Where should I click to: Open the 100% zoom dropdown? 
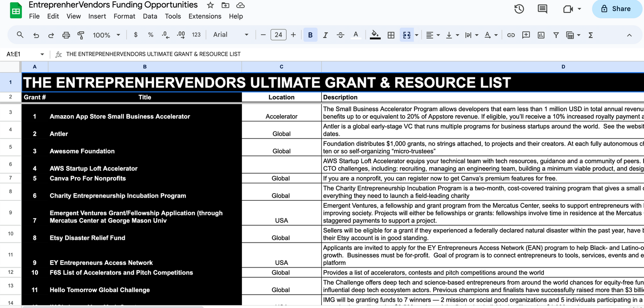click(106, 35)
